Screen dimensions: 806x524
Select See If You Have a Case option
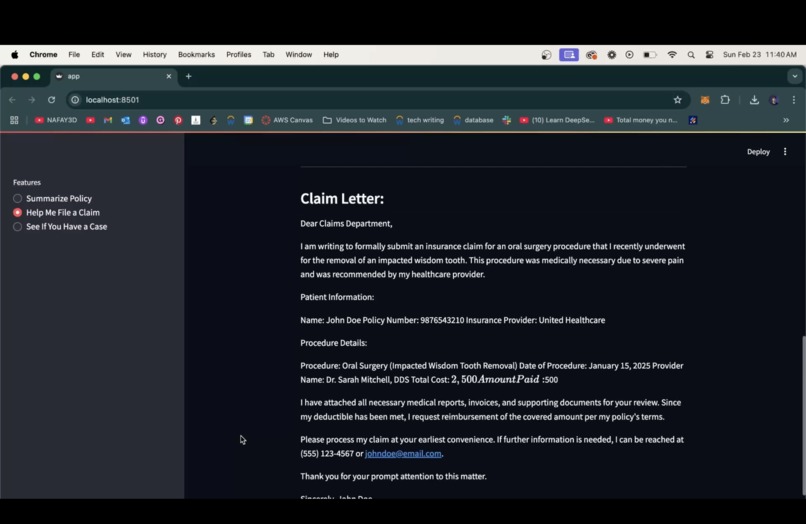[60, 227]
